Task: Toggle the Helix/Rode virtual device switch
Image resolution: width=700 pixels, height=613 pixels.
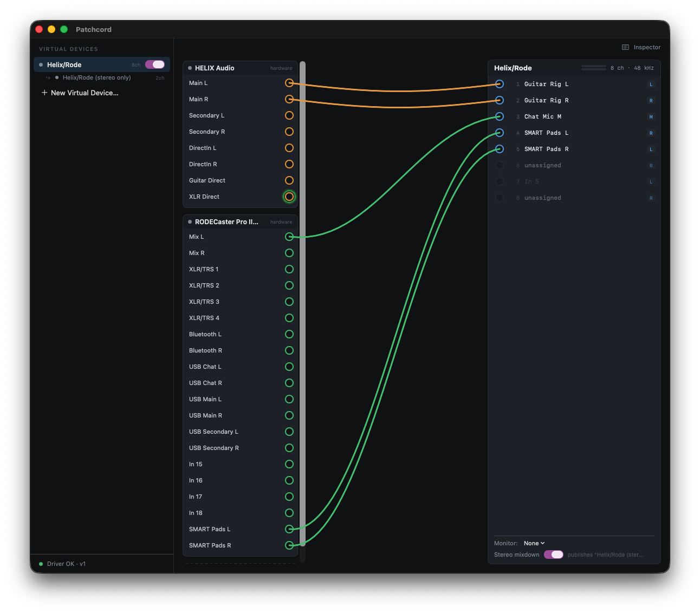Action: [155, 64]
